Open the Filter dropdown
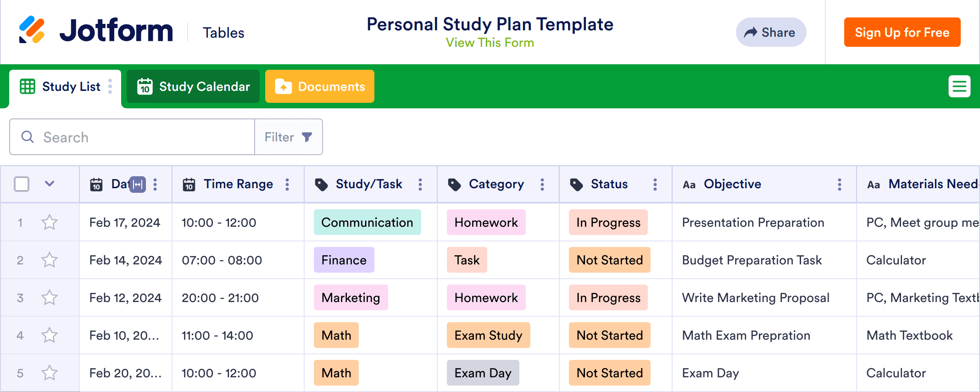 289,137
